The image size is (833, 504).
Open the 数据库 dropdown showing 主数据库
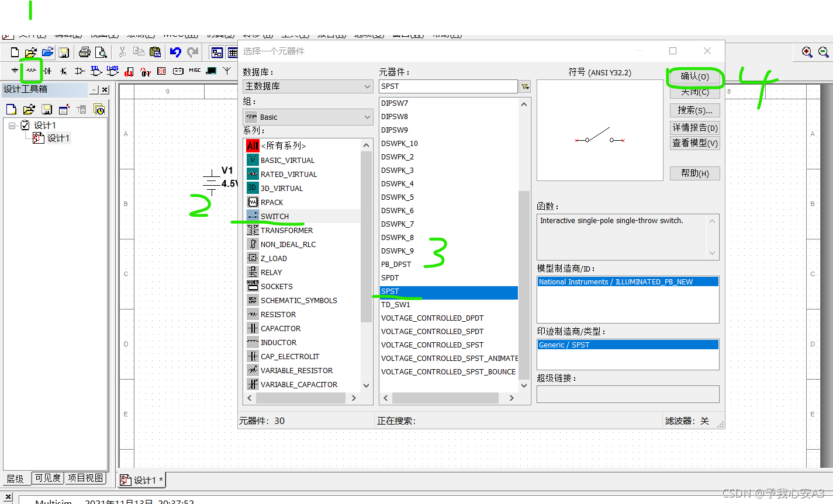coord(308,86)
